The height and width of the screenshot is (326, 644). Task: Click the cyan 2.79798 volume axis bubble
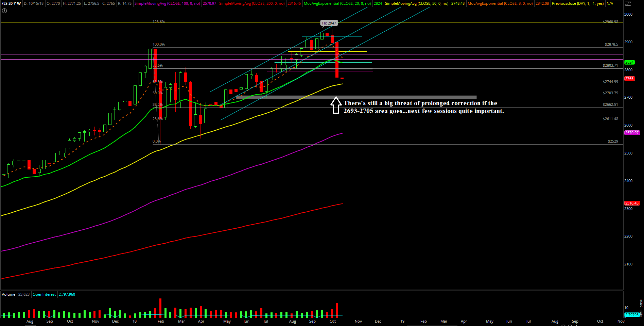coord(631,315)
